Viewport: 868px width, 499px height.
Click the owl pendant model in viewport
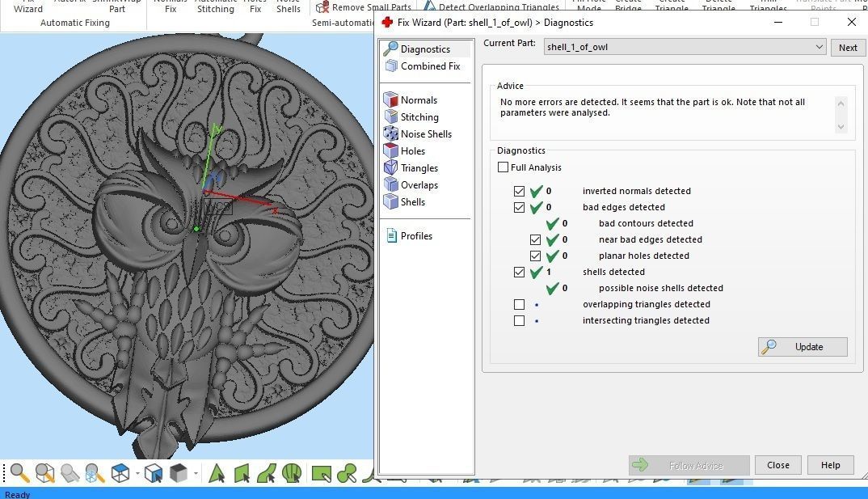click(188, 247)
